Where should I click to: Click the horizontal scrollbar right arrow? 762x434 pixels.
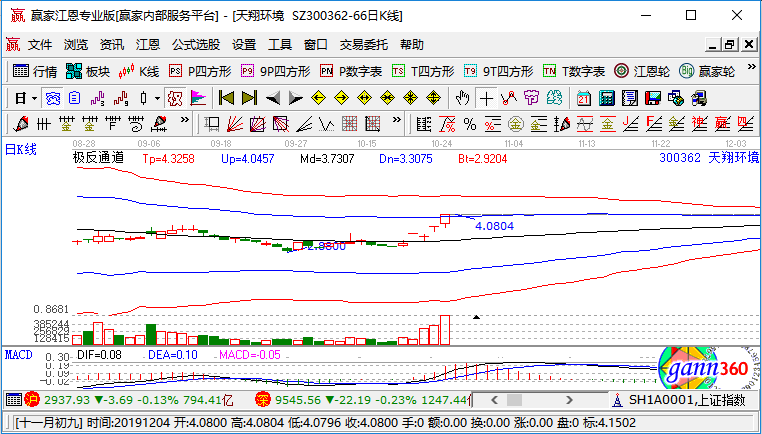tap(570, 400)
